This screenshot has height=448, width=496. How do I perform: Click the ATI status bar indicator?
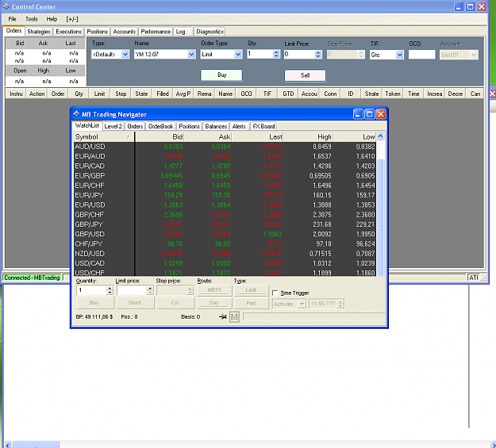coord(474,278)
